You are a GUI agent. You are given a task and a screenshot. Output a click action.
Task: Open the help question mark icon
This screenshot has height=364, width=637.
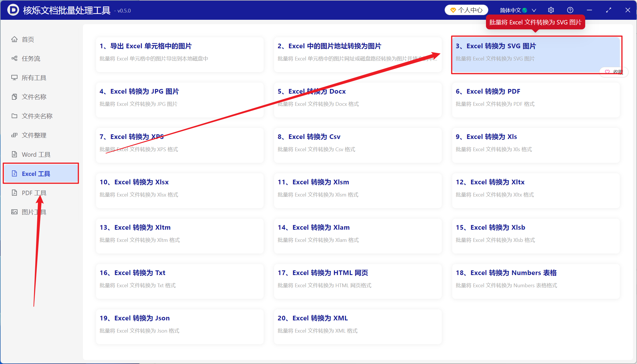tap(570, 10)
